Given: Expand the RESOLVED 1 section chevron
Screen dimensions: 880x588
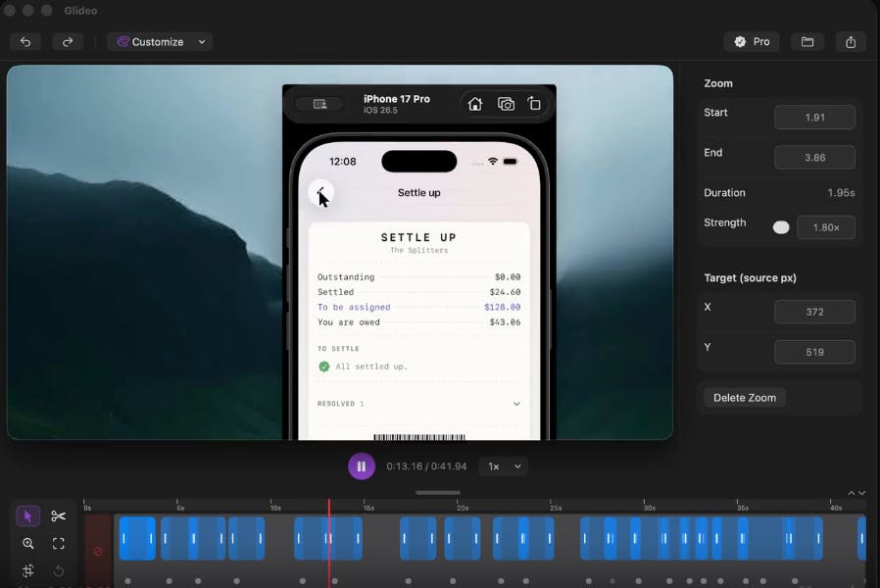Looking at the screenshot, I should 516,404.
